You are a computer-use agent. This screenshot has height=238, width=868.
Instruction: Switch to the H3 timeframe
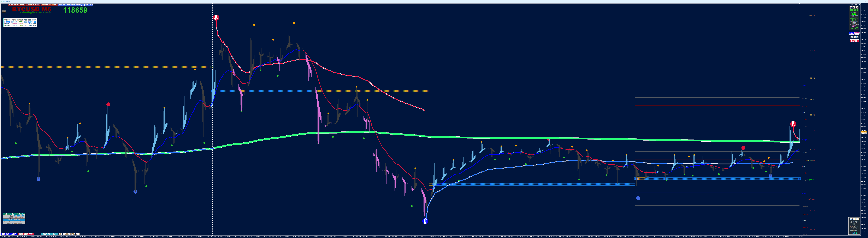click(65, 234)
